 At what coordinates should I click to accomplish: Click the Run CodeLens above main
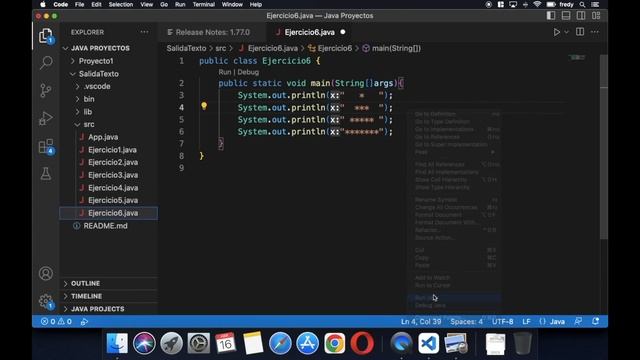(224, 72)
